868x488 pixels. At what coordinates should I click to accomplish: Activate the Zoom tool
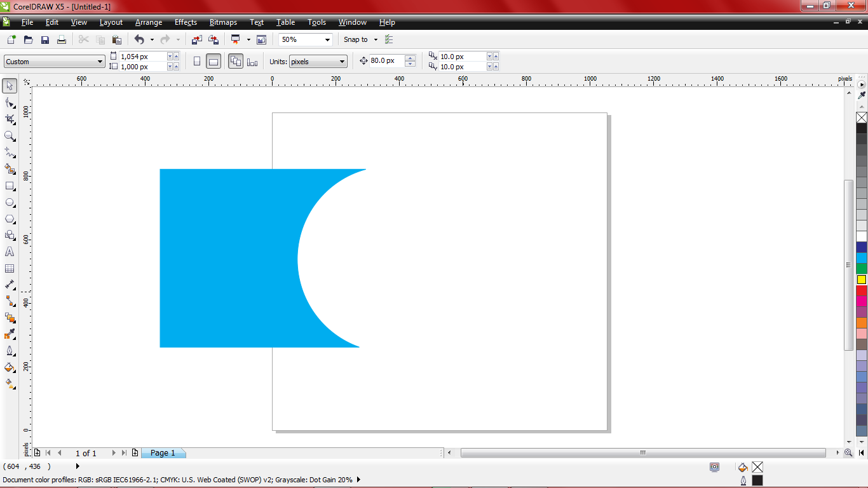pyautogui.click(x=9, y=136)
